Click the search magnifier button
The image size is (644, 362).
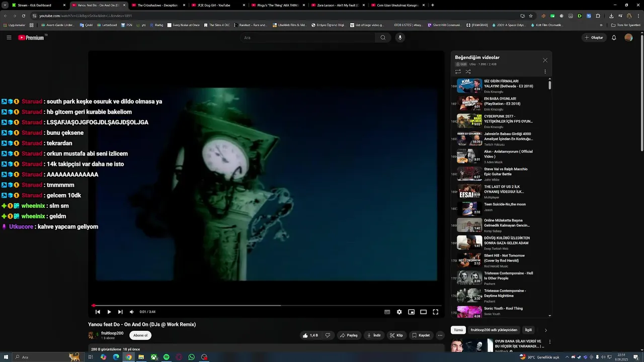pos(383,38)
